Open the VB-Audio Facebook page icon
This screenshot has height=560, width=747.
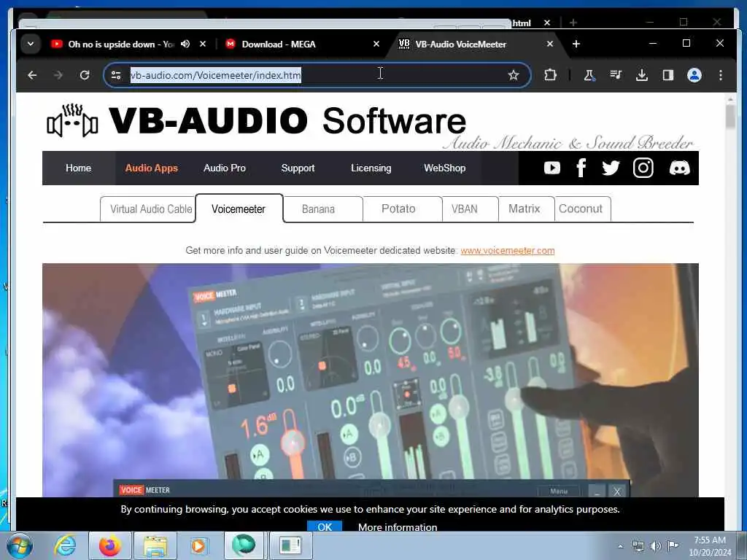pyautogui.click(x=581, y=168)
